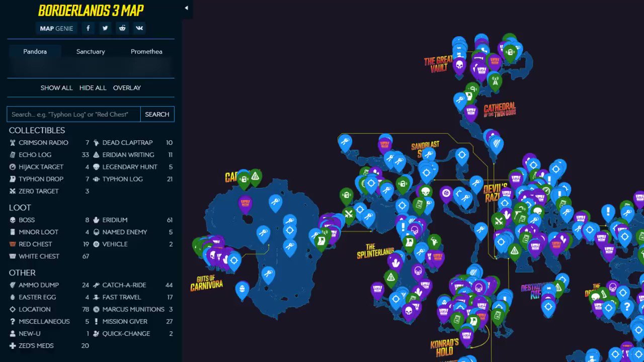Select the question mark miscellaneous marker

[627, 307]
